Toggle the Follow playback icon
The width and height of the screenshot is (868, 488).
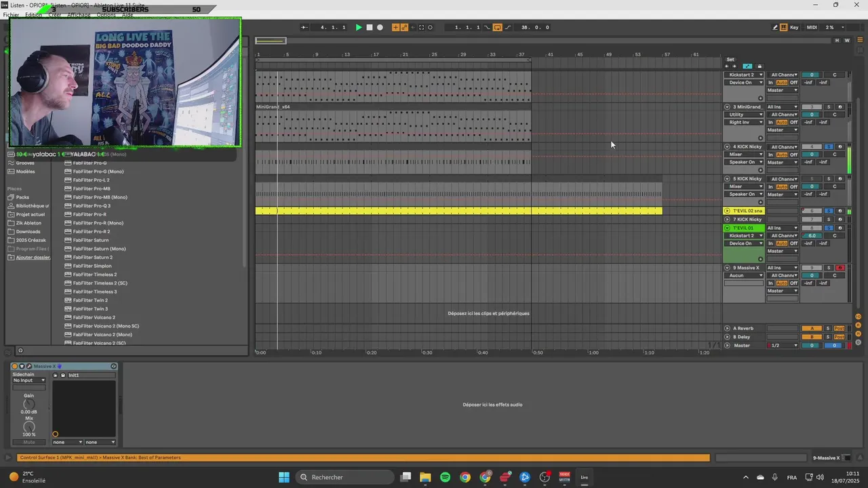click(304, 27)
